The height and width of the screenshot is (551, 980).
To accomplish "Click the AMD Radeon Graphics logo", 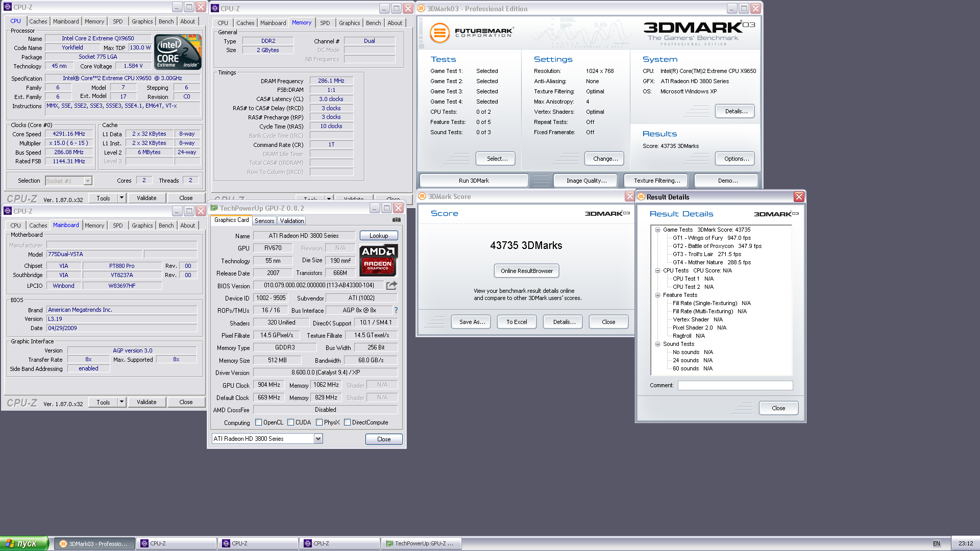I will click(x=378, y=260).
